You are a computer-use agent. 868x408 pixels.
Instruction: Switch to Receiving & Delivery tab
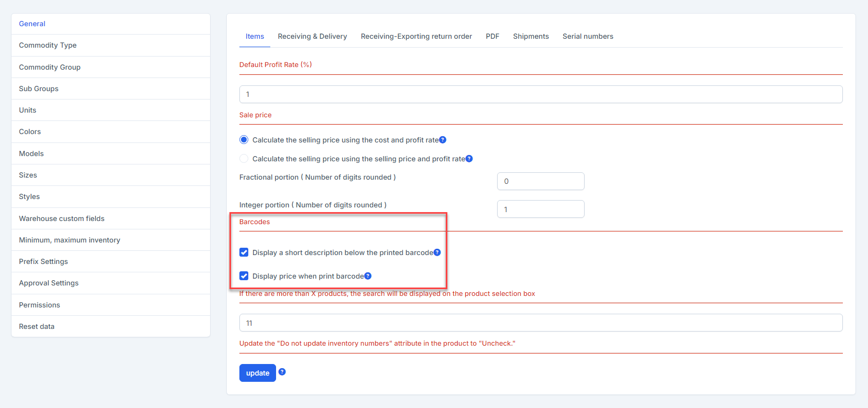[312, 36]
